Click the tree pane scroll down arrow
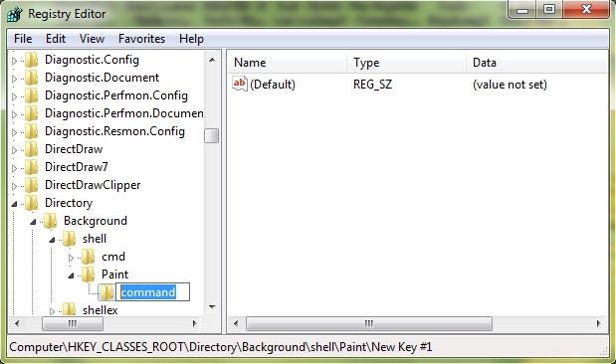This screenshot has height=364, width=616. (212, 307)
